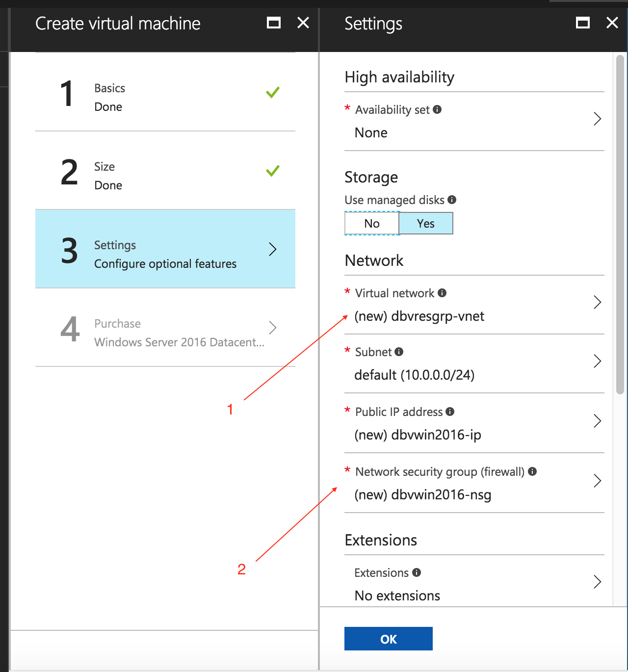Open step 1 Basics
The width and height of the screenshot is (628, 672).
(165, 92)
